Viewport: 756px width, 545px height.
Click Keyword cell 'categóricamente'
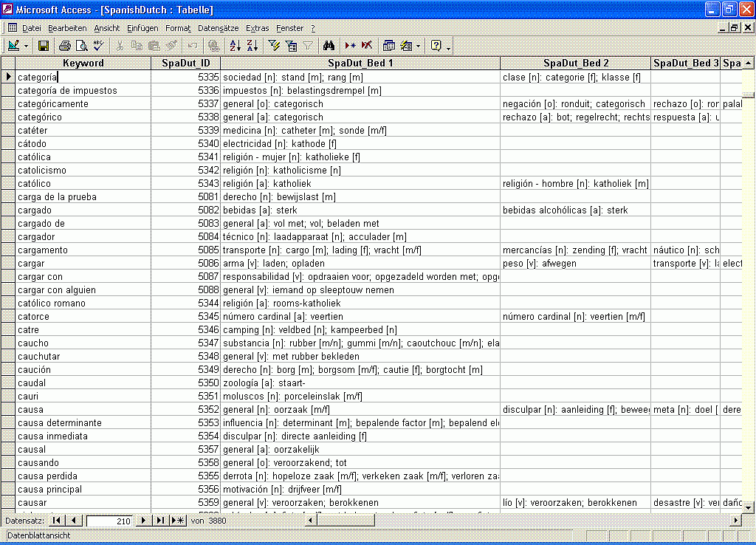pyautogui.click(x=83, y=103)
